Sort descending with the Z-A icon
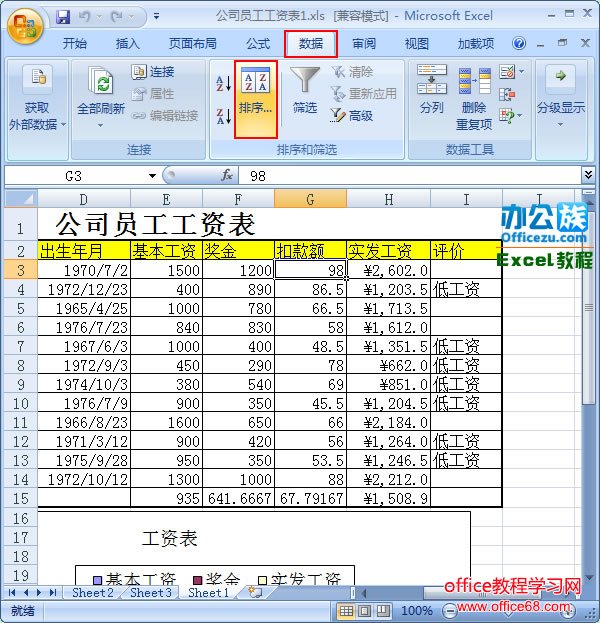The width and height of the screenshot is (600, 623). point(223,116)
